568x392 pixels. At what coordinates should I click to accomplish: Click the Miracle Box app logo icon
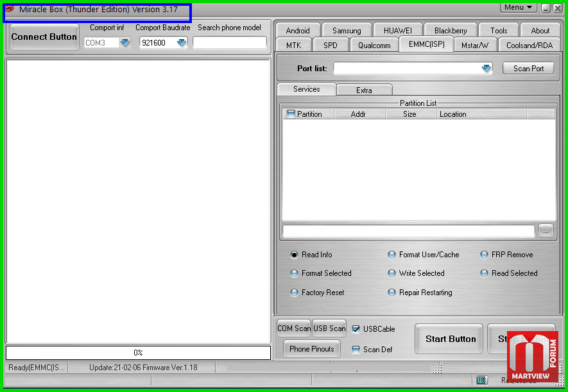pos(10,9)
